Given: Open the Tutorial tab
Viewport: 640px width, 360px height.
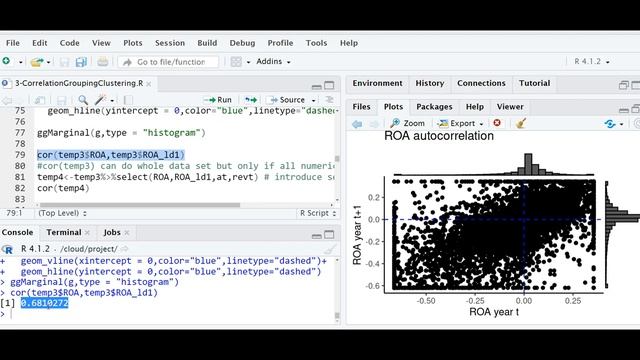Looking at the screenshot, I should pos(534,83).
